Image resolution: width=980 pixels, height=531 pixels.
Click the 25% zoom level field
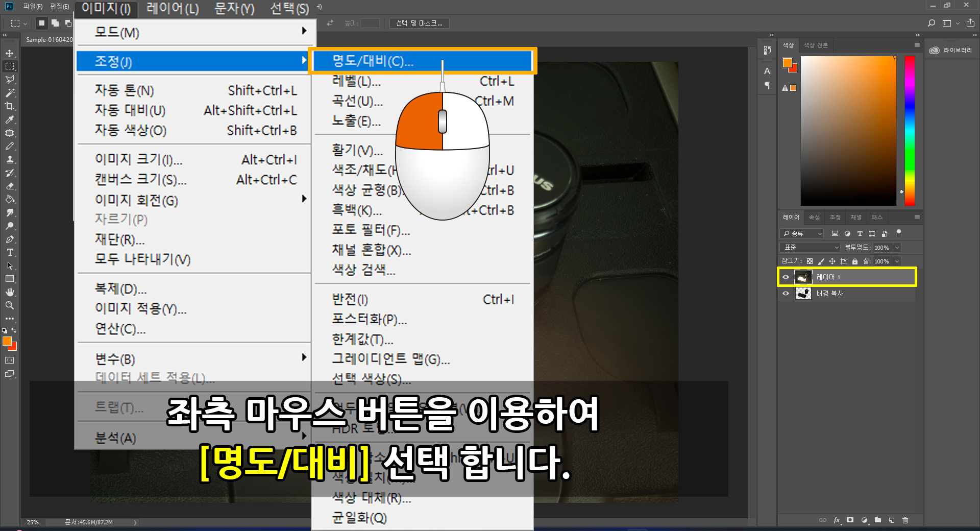(x=33, y=522)
